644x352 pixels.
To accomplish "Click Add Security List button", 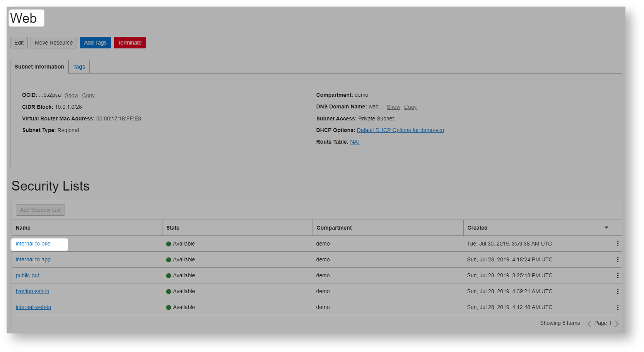I will click(x=40, y=210).
